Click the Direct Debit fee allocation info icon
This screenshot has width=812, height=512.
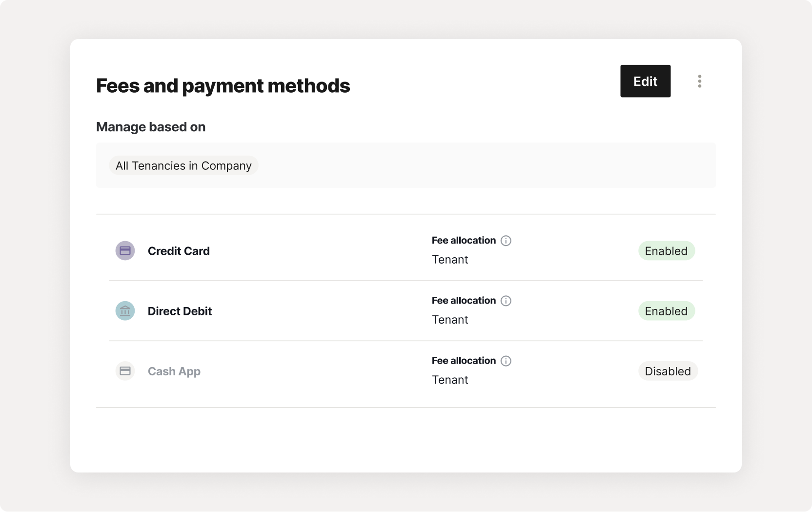click(506, 301)
